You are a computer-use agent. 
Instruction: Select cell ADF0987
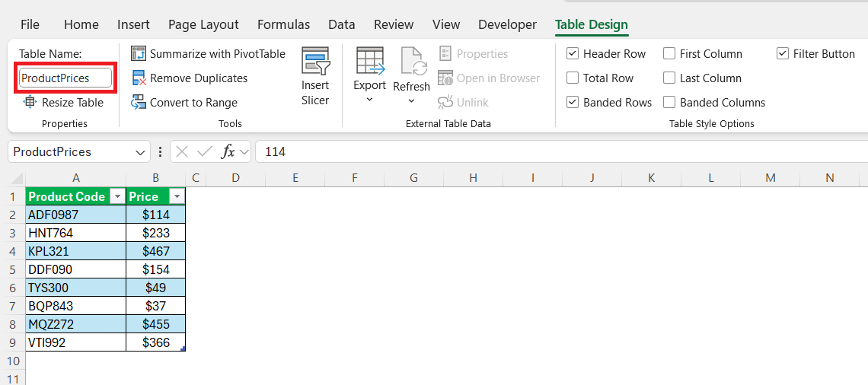76,215
